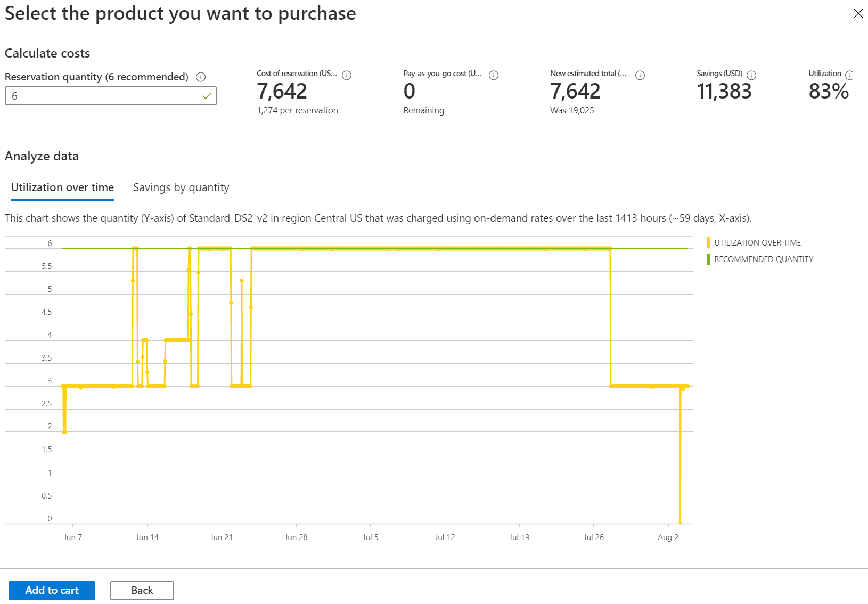Click yellow Utilization over time legend swatch
This screenshot has height=604, width=868.
709,243
